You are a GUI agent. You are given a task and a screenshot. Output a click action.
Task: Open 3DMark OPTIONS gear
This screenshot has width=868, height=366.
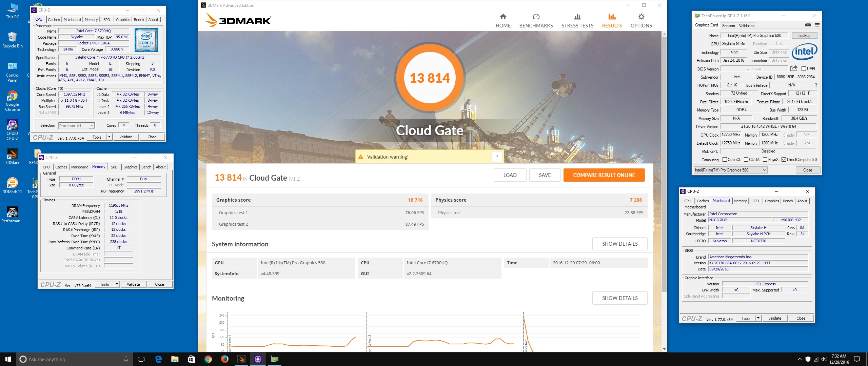(641, 21)
